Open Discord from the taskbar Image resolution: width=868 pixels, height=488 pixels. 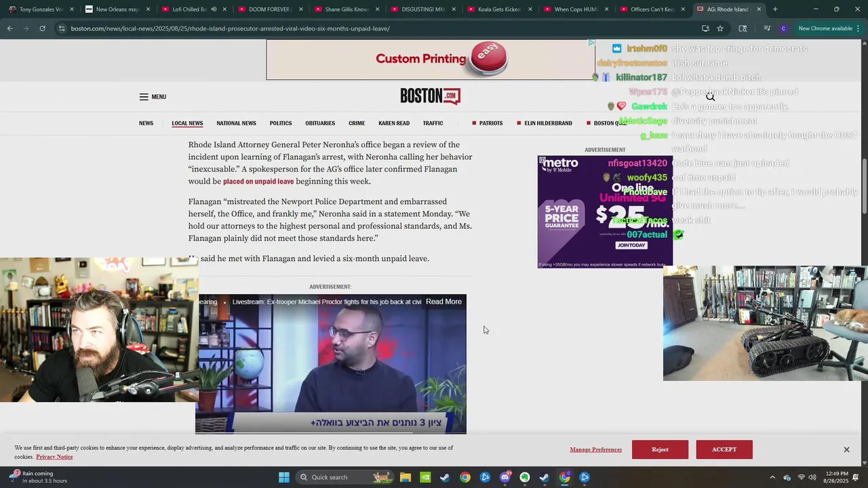pyautogui.click(x=505, y=477)
